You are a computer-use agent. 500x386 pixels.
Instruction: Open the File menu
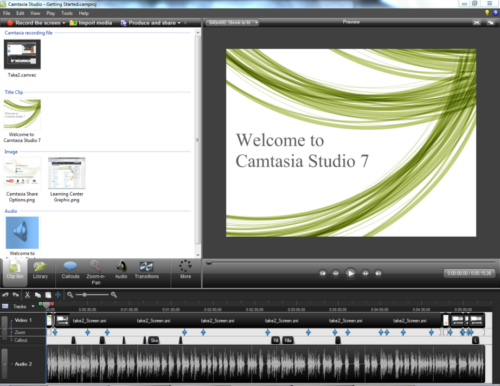(x=6, y=13)
